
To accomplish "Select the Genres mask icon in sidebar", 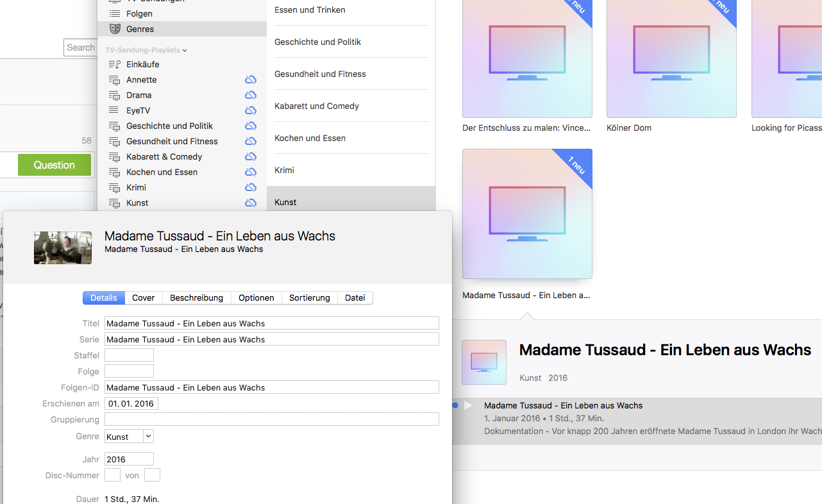I will [115, 29].
